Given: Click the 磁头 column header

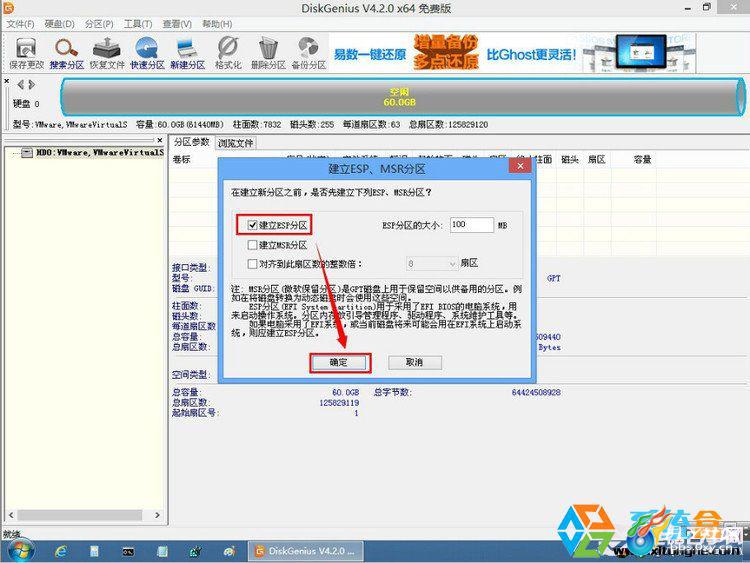Looking at the screenshot, I should 570,160.
